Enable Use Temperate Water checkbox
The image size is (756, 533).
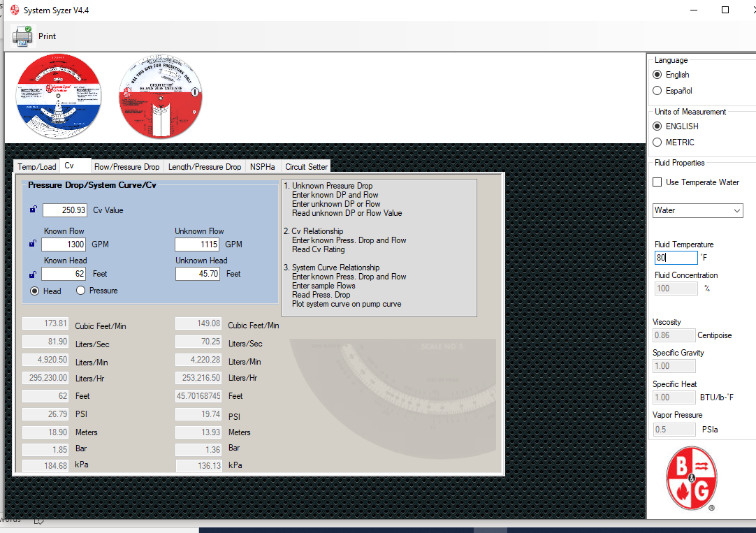(657, 182)
